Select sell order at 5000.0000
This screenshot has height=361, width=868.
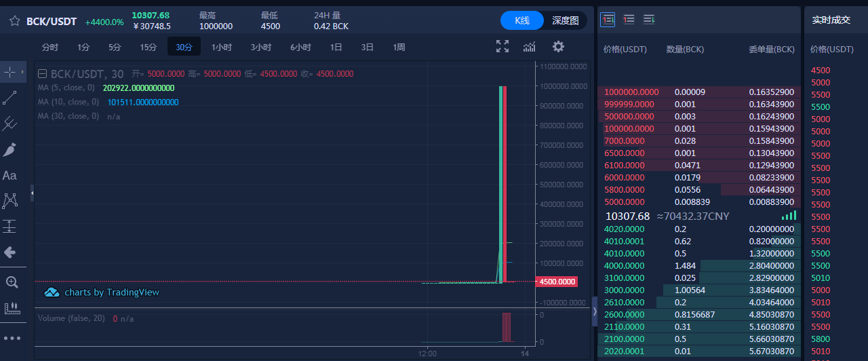(x=699, y=202)
